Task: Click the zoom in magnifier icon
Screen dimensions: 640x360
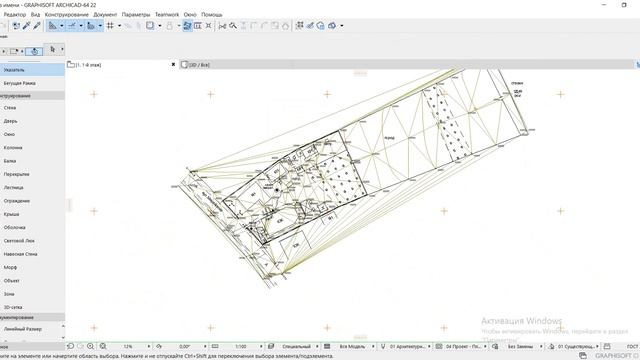Action: (91, 346)
